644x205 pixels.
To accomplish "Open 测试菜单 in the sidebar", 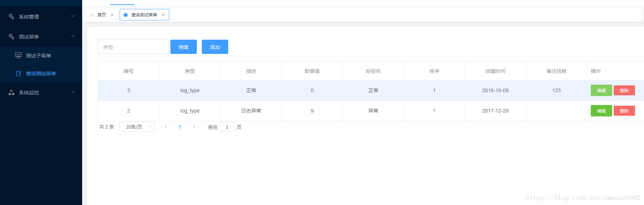I will pyautogui.click(x=41, y=36).
